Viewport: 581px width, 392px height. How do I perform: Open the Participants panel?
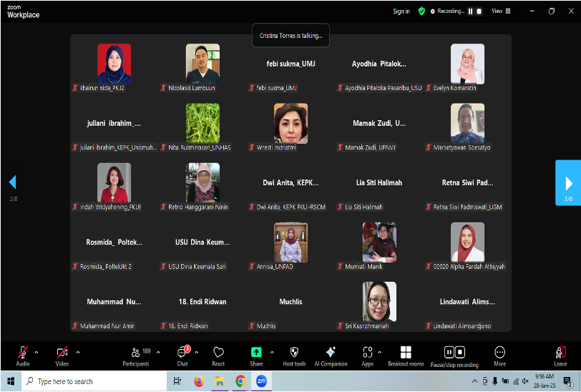tap(135, 355)
